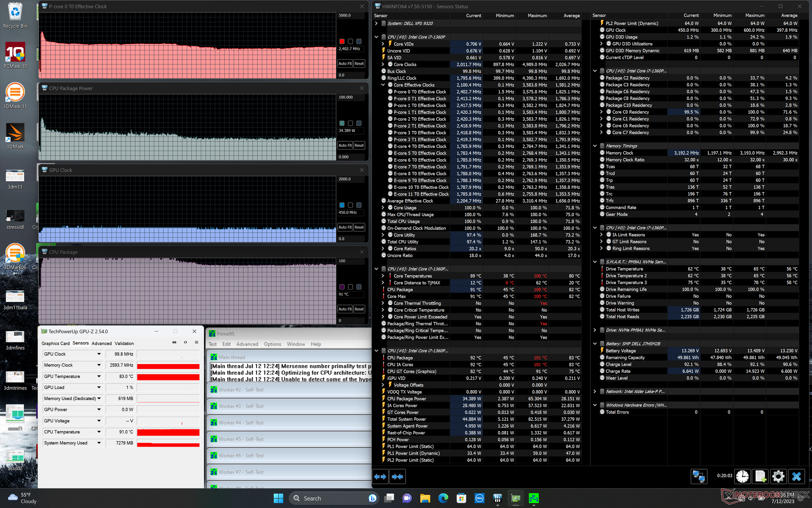Collapse Core Effective Clocks group
This screenshot has width=812, height=508.
pyautogui.click(x=383, y=85)
